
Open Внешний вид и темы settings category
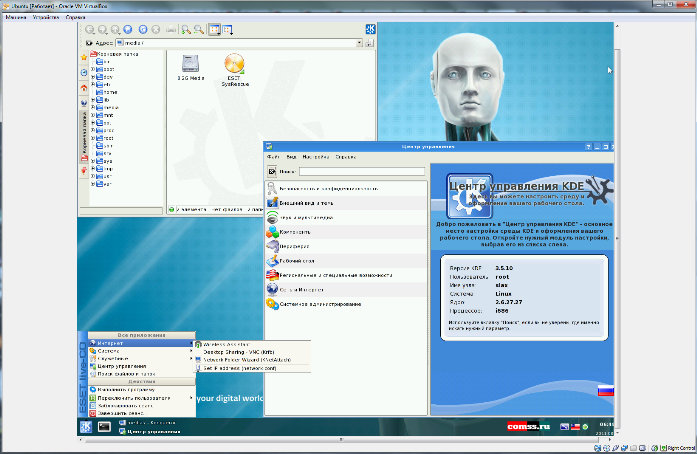point(346,203)
